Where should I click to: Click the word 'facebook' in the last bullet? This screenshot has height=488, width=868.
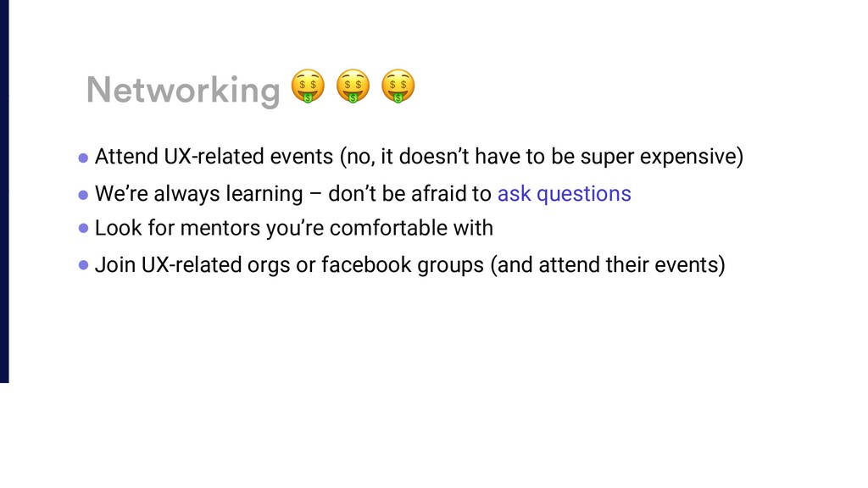click(x=366, y=264)
